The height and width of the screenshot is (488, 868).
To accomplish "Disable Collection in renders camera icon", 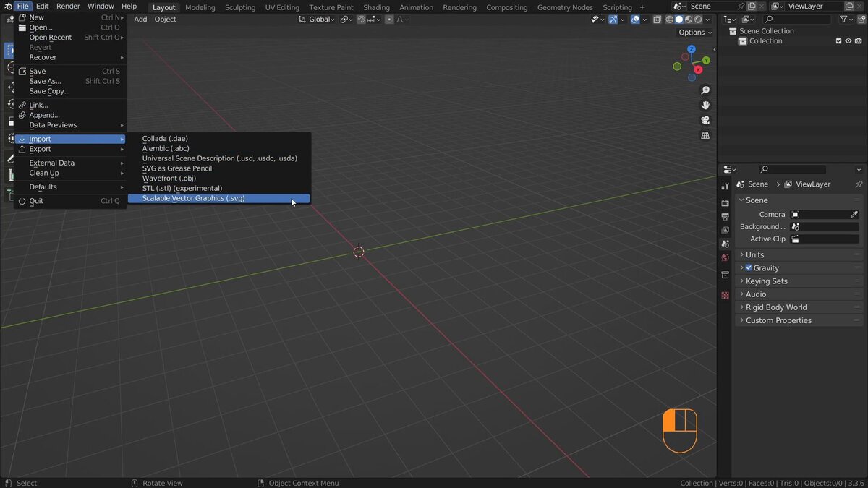I will 859,41.
